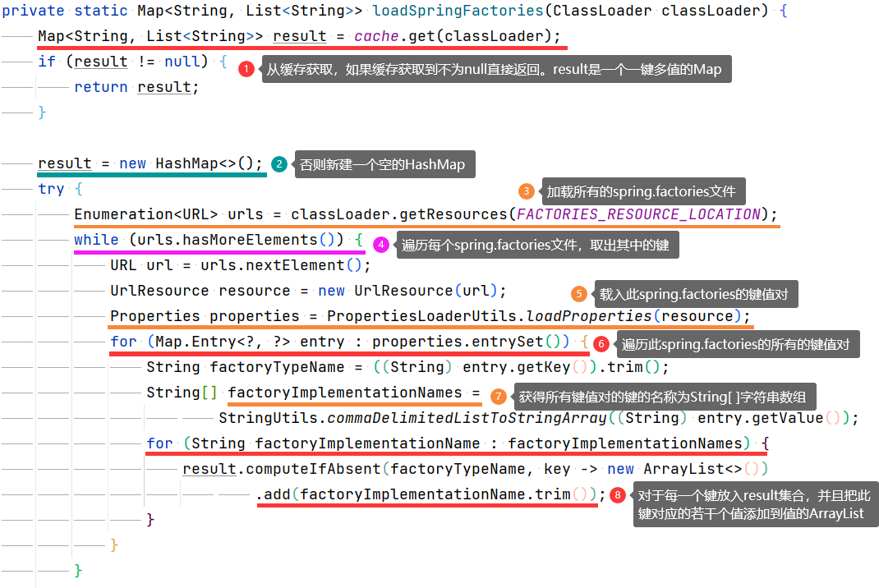879x588 pixels.
Task: Select the red number 8 badge
Action: point(618,495)
